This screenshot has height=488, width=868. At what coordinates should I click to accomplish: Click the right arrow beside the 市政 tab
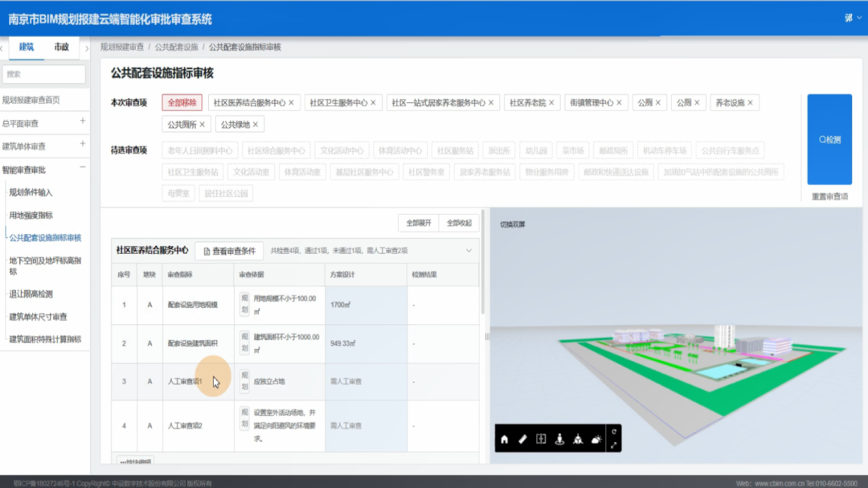click(87, 49)
